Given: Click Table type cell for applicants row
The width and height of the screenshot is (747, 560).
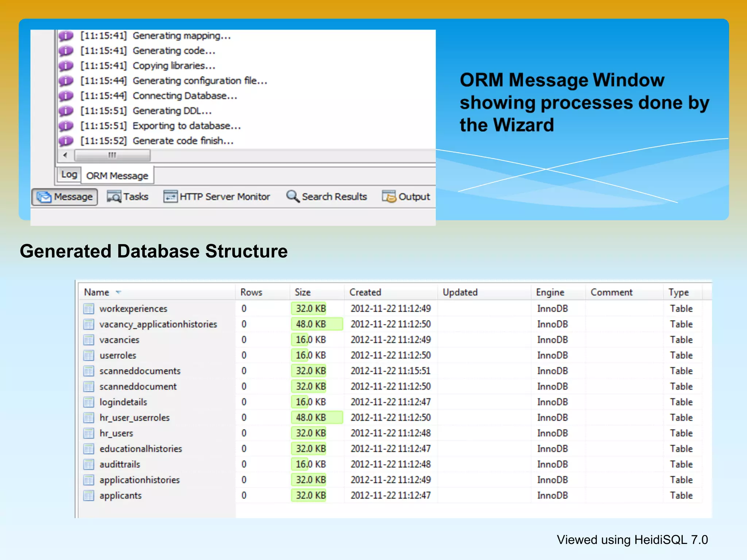Looking at the screenshot, I should tap(681, 495).
